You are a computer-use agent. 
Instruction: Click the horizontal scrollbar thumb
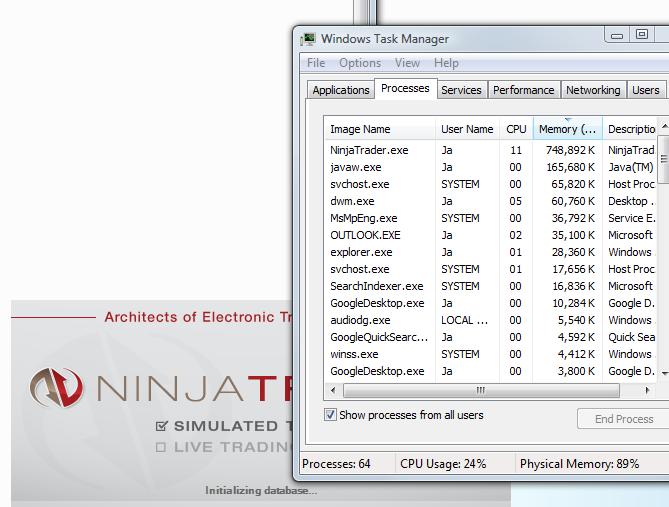pos(481,390)
